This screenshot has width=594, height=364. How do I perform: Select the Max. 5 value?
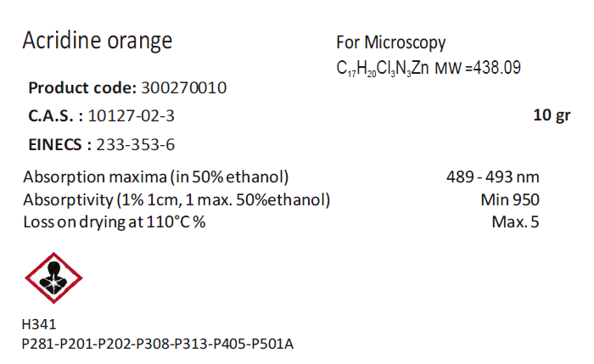(x=515, y=222)
